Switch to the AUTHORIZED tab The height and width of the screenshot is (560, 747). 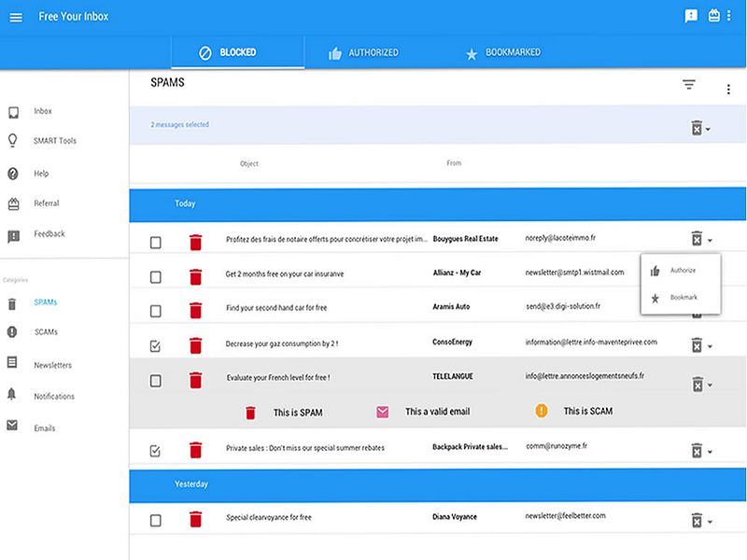pos(363,53)
